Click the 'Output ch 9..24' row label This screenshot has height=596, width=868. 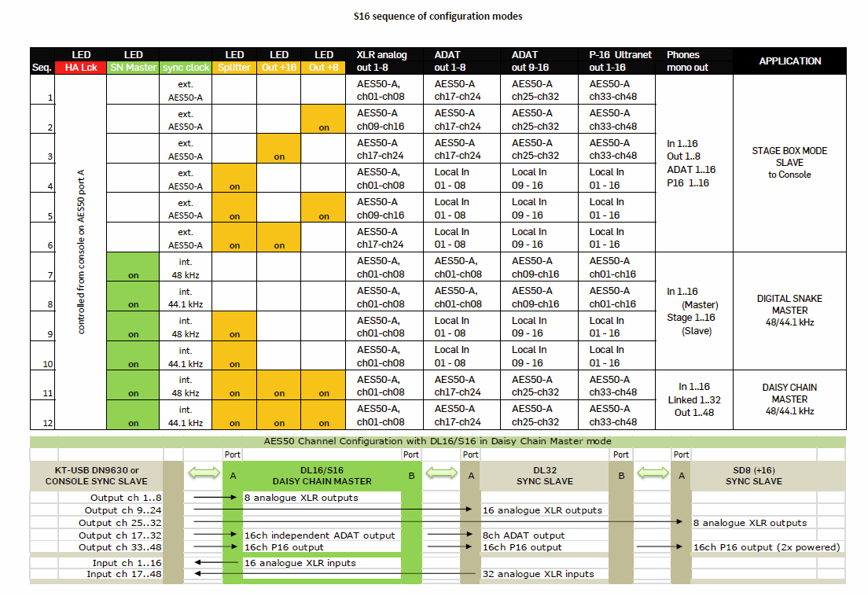123,510
